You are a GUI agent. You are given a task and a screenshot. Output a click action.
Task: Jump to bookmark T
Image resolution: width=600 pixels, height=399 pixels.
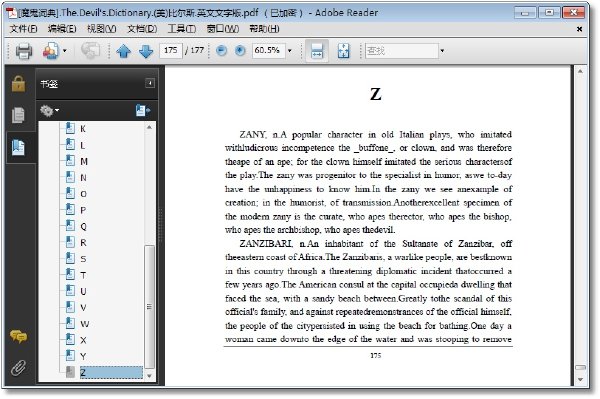pyautogui.click(x=83, y=275)
